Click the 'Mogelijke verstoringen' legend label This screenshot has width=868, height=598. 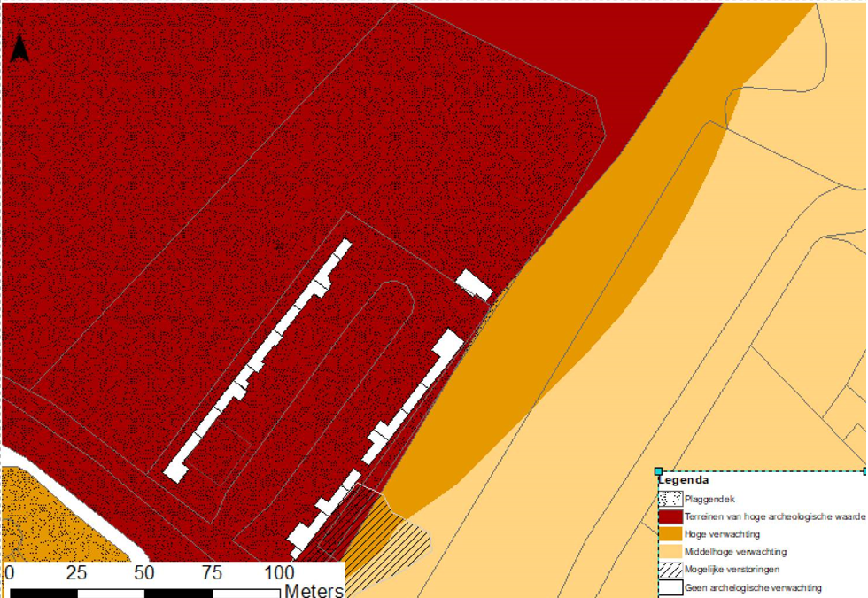[732, 570]
